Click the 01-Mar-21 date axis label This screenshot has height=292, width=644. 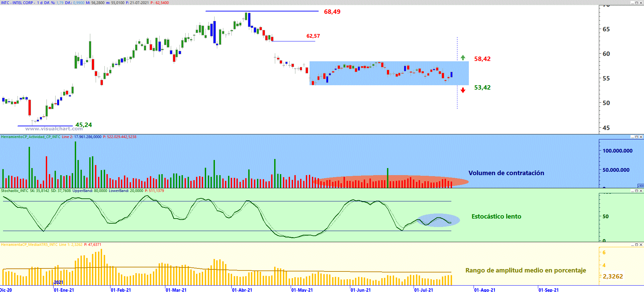coord(176,290)
